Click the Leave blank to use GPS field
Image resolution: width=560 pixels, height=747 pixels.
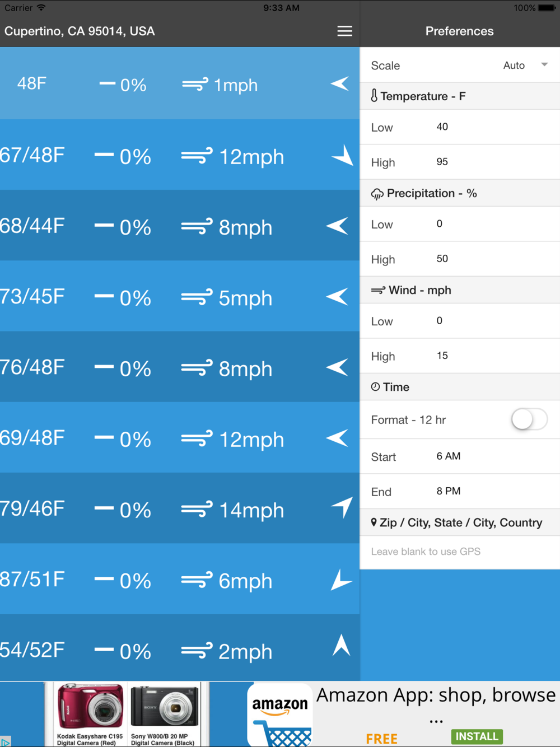coord(460,552)
